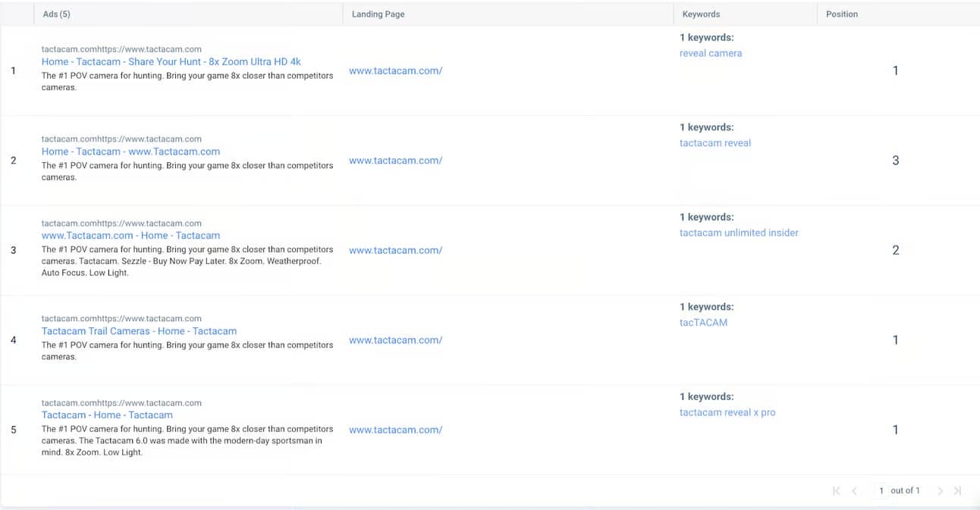Click the Keywords column header

701,14
